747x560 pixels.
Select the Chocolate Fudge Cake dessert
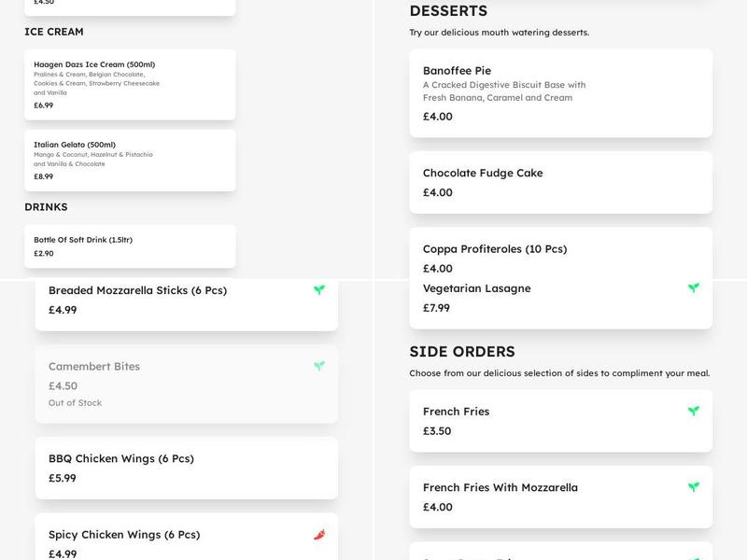[x=559, y=183]
